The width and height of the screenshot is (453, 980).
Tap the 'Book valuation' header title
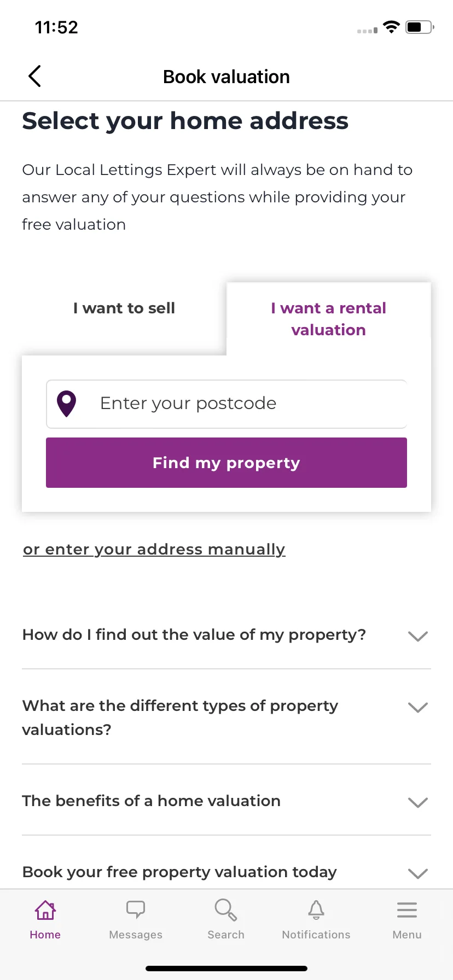[226, 77]
